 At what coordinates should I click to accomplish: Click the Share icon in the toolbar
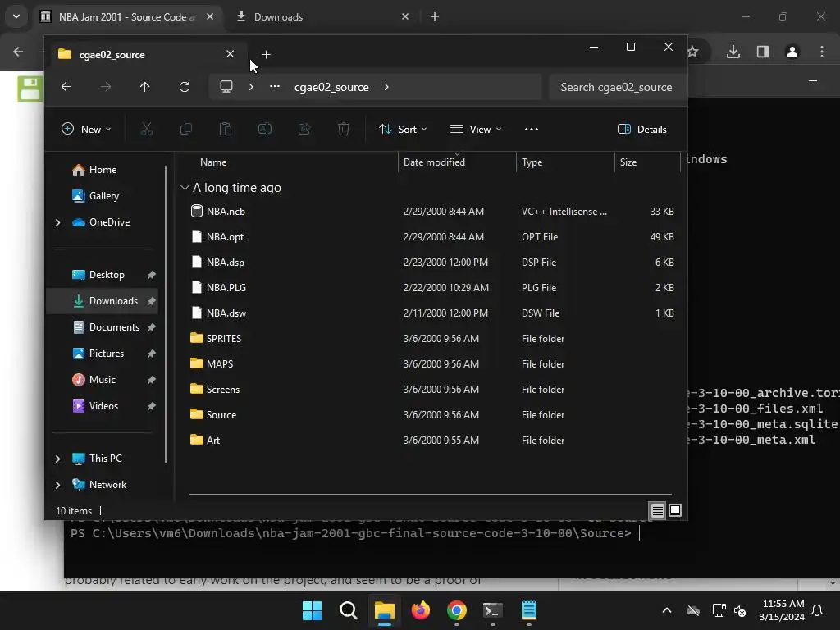coord(304,129)
